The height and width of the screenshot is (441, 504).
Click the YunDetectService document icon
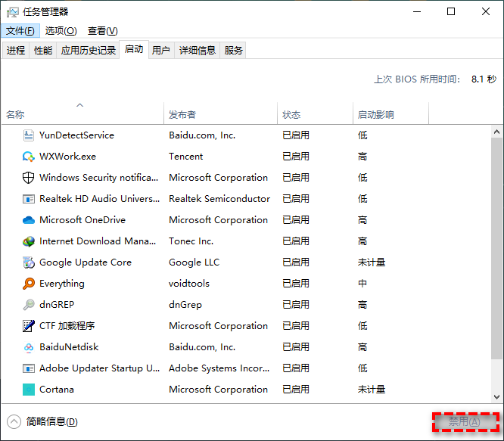coord(28,135)
